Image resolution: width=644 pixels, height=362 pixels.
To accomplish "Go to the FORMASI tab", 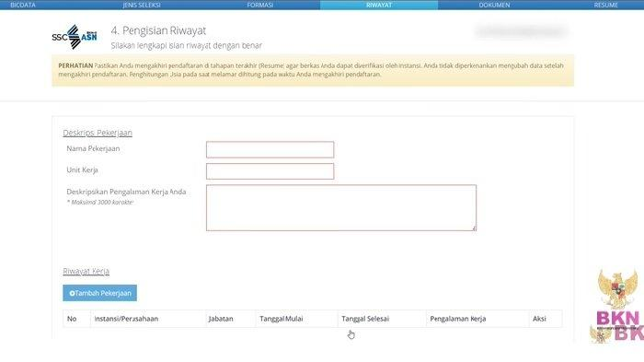I will [260, 5].
